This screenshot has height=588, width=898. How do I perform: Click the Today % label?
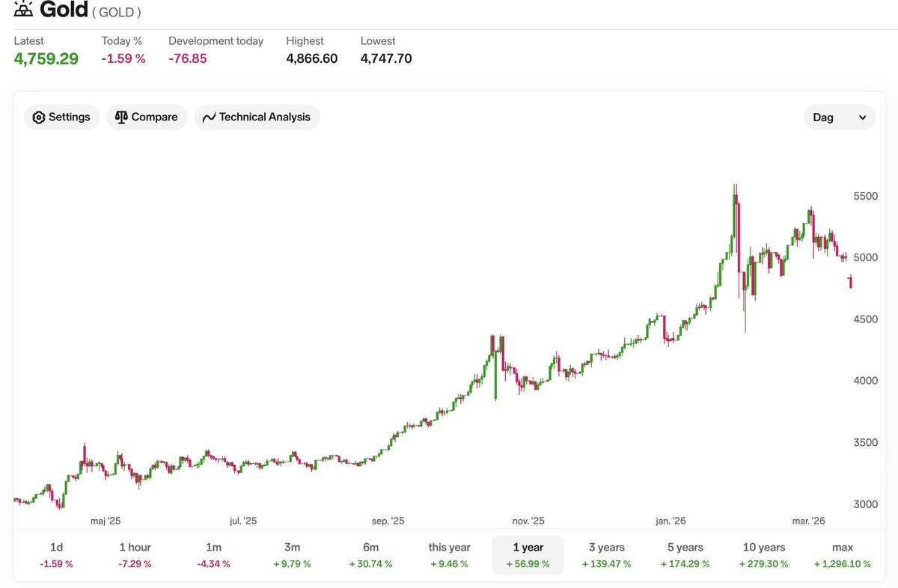pos(122,41)
